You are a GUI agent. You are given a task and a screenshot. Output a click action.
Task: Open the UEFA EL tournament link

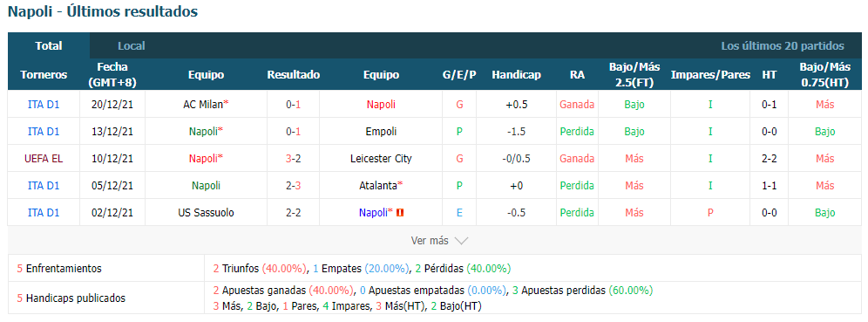[44, 159]
